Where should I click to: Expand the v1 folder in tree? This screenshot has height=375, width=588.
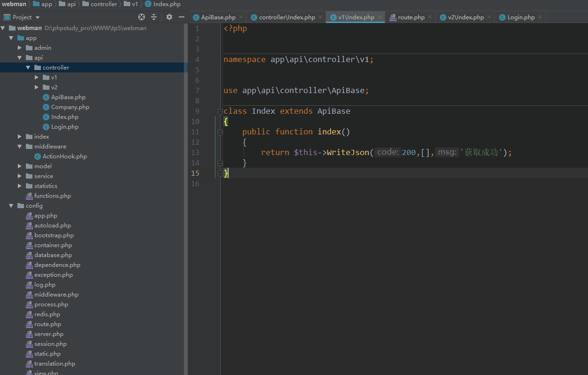pyautogui.click(x=37, y=77)
